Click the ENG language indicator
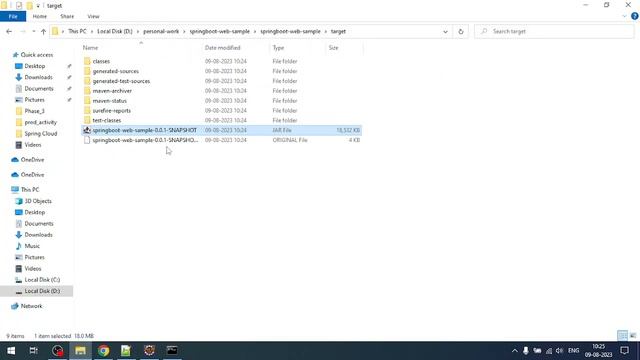The height and width of the screenshot is (360, 640). (x=573, y=351)
